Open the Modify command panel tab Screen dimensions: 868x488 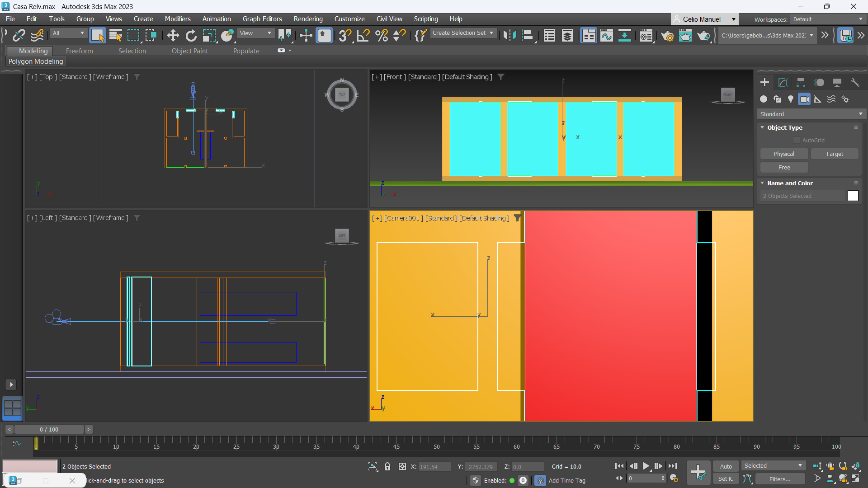pos(783,82)
